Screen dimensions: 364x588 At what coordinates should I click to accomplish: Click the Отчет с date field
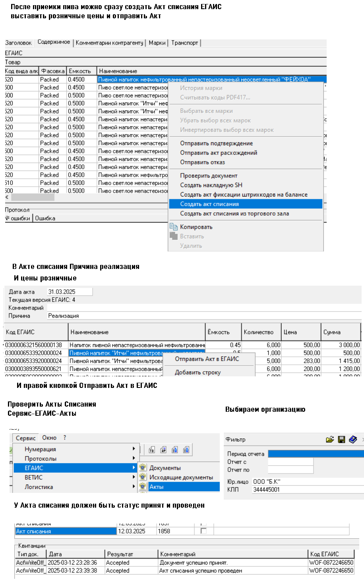(290, 461)
